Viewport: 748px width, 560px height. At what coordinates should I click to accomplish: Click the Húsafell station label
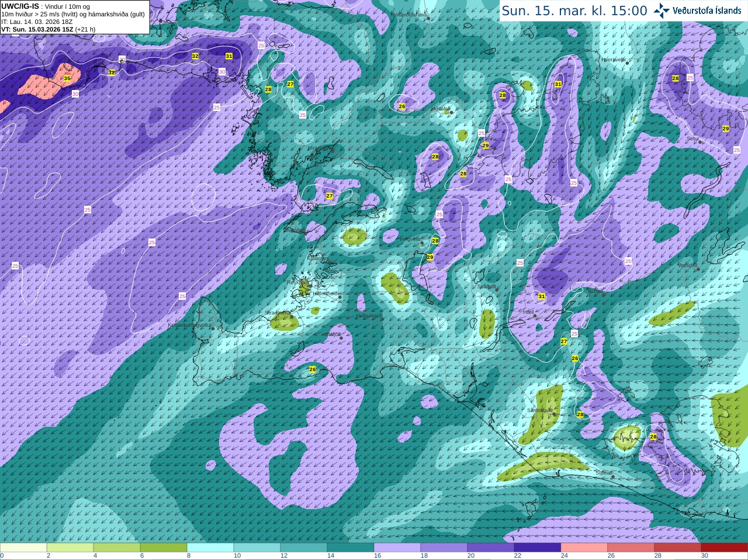[x=440, y=109]
